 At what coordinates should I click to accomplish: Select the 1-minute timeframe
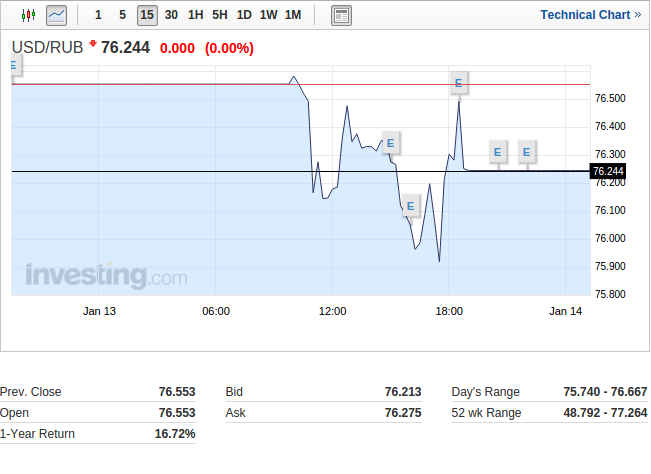pos(97,15)
